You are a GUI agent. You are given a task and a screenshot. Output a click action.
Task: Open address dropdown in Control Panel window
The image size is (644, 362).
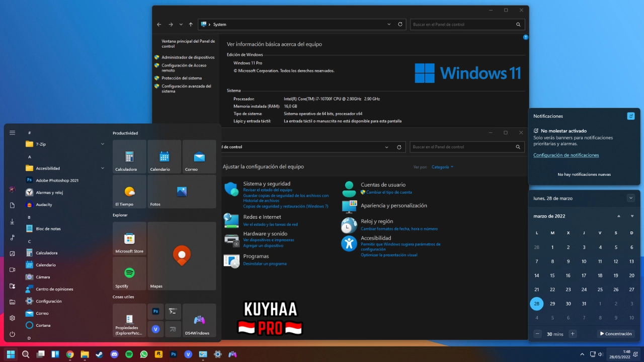point(386,147)
